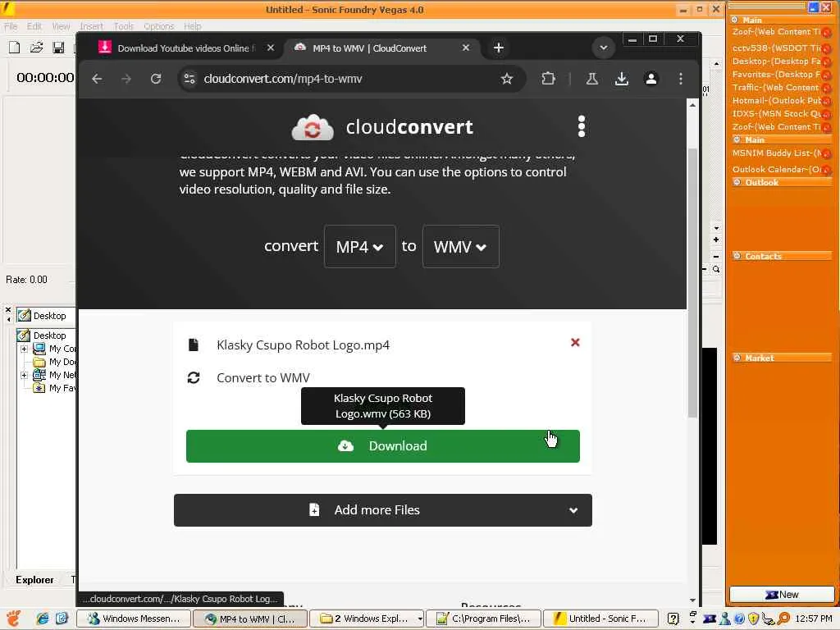Click the start button flame icon

(13, 619)
